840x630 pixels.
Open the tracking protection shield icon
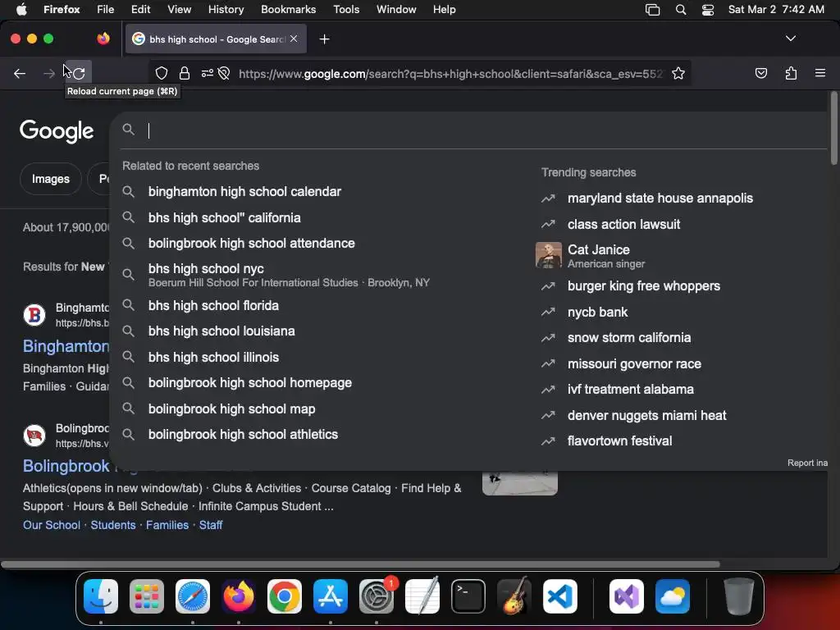162,73
